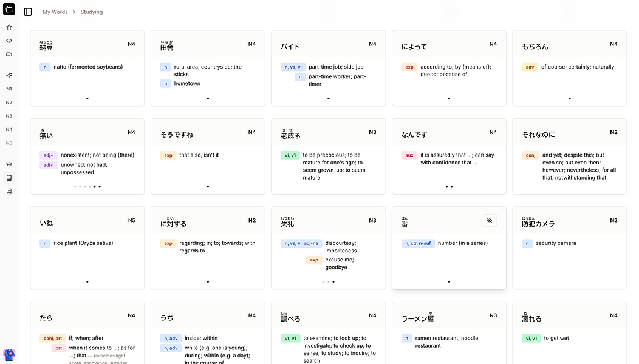
Task: Click 'security camera' definition
Action: click(x=556, y=243)
